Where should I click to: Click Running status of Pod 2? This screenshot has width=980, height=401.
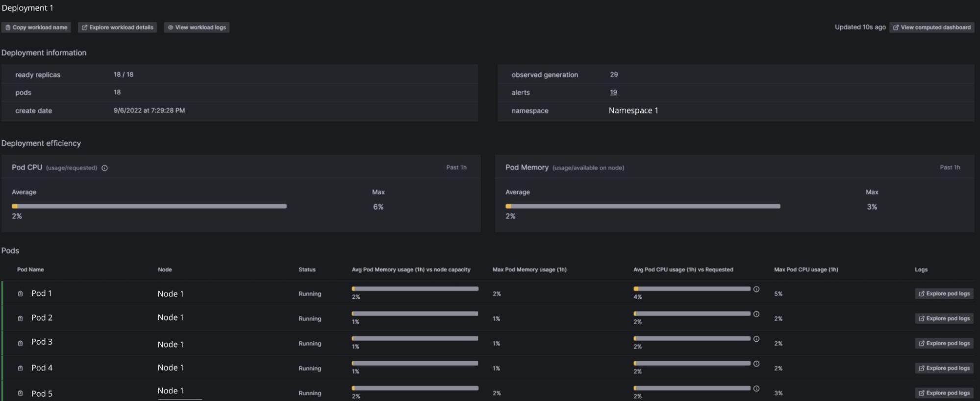(310, 319)
